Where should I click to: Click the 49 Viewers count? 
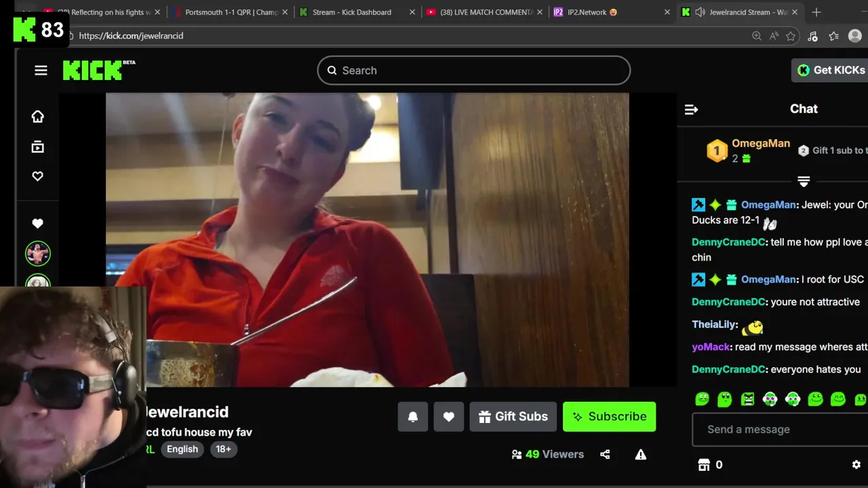coord(548,455)
